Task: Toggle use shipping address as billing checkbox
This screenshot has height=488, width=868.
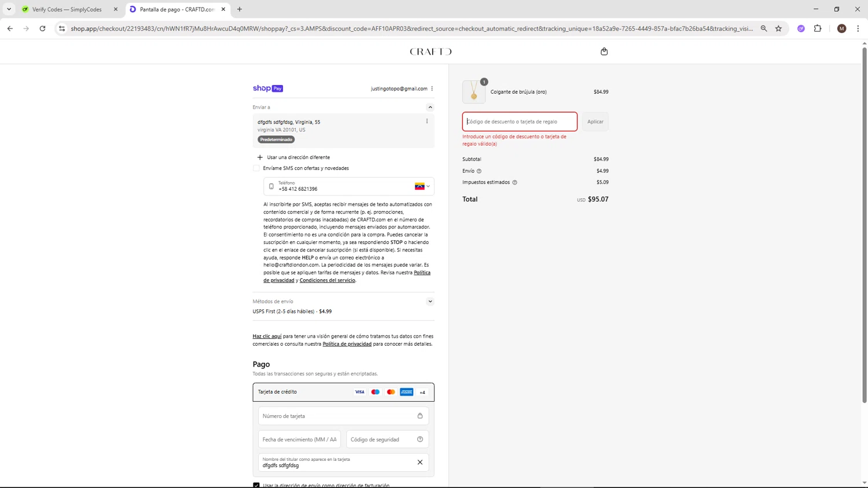Action: (256, 485)
